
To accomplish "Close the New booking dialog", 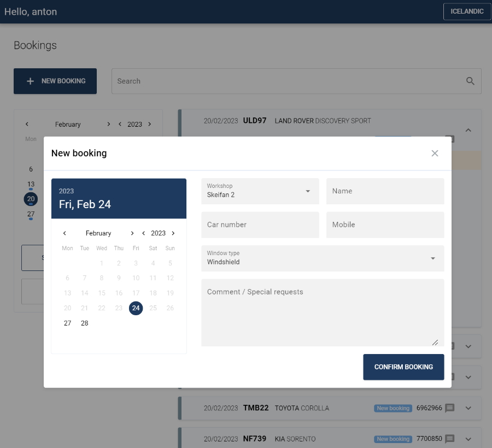I will click(435, 154).
